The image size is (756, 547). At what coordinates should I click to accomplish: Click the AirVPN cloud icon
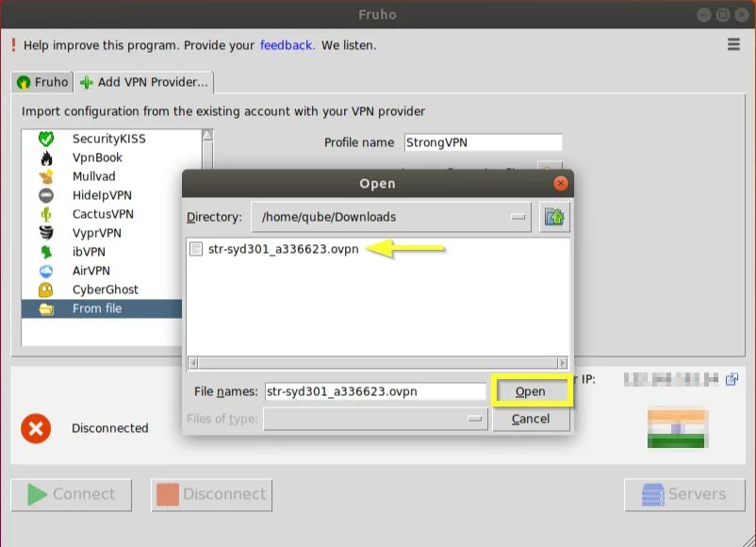[x=46, y=271]
